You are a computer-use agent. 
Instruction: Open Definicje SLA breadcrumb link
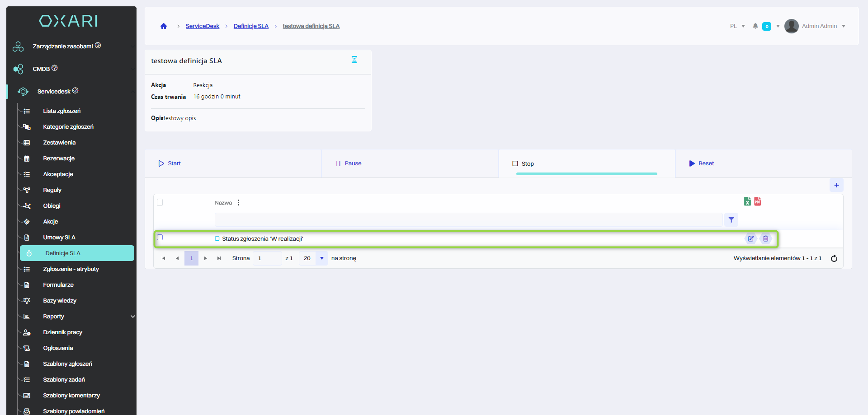[251, 26]
